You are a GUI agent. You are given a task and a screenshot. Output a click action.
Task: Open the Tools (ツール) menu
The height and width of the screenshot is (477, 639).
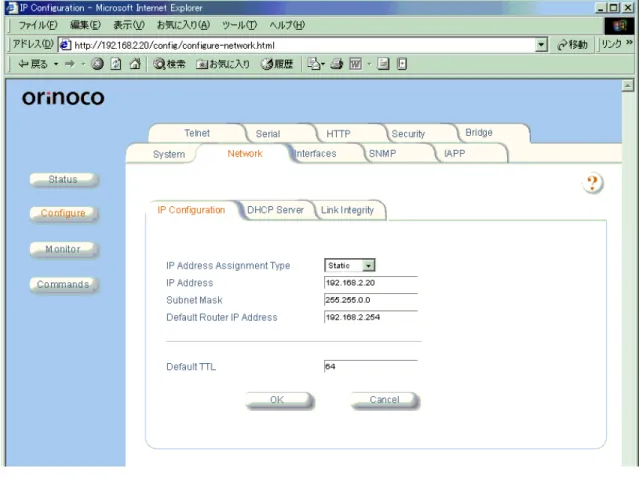[239, 25]
